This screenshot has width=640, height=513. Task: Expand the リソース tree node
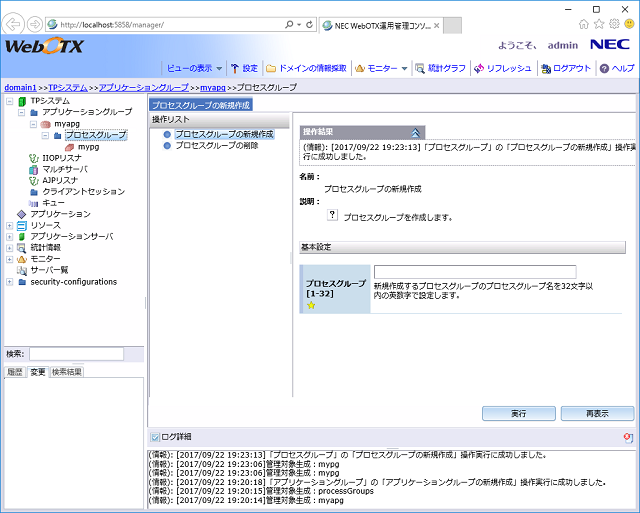pos(10,225)
